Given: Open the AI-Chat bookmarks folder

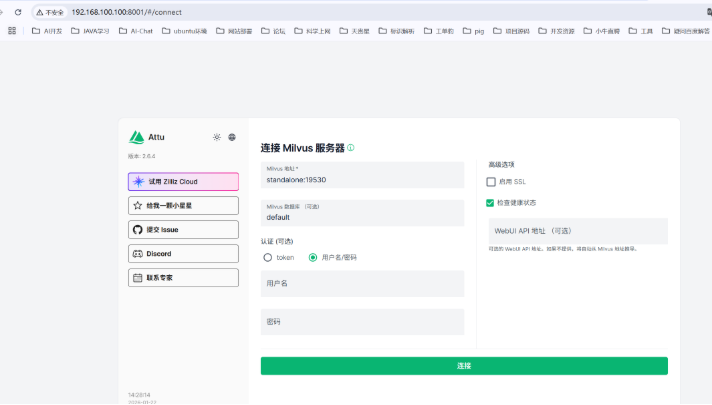Looking at the screenshot, I should (x=139, y=31).
